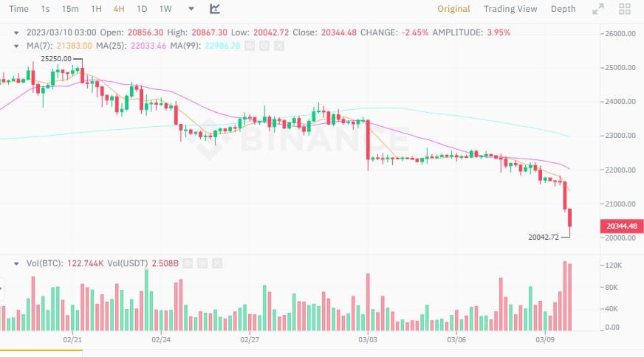
Task: Collapse the OHLC info row
Action: (x=17, y=33)
